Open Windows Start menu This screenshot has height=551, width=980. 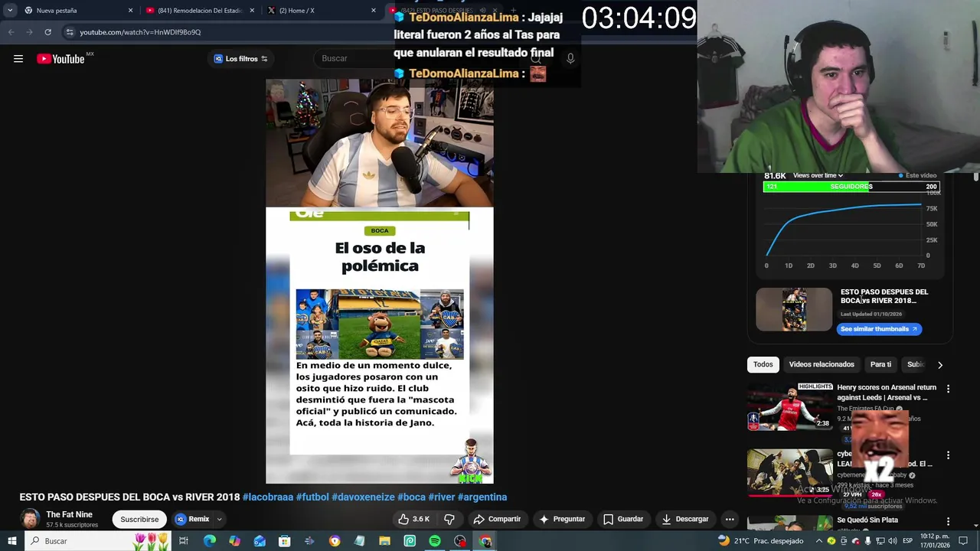(x=11, y=541)
